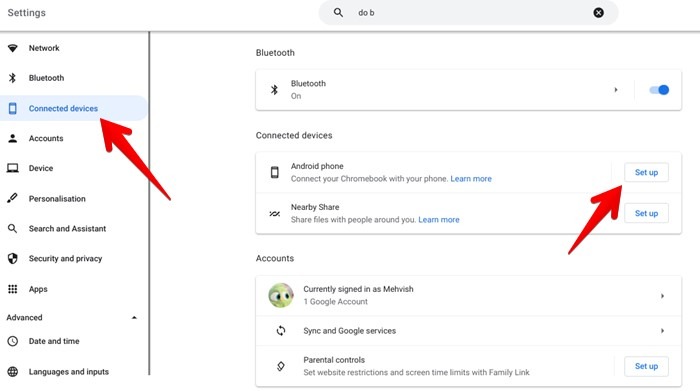The height and width of the screenshot is (391, 700).
Task: Click the Mehvish account avatar
Action: pyautogui.click(x=281, y=295)
